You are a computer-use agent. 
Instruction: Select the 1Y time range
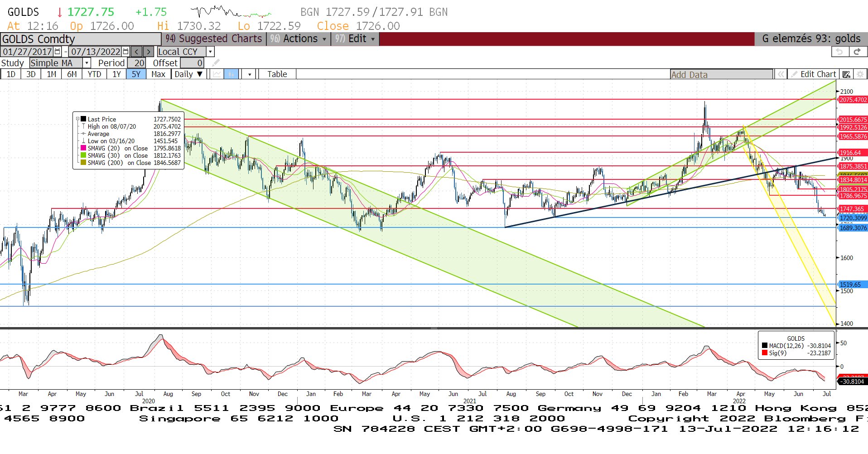coord(116,74)
